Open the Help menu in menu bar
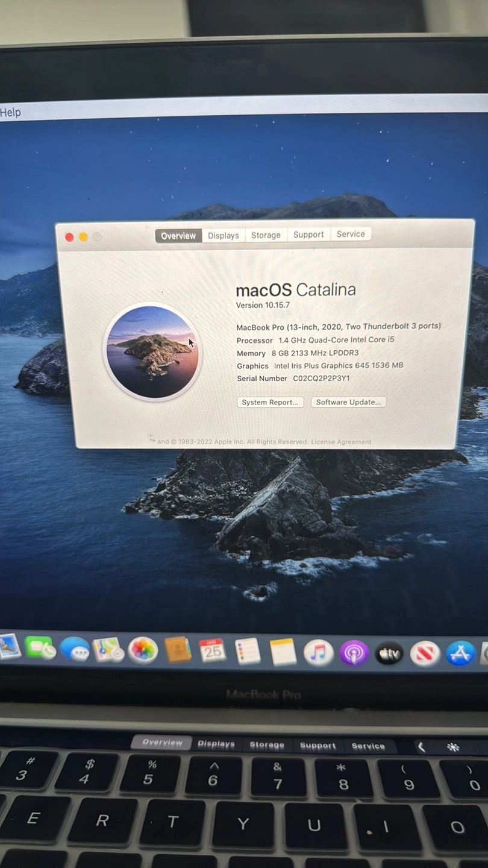Viewport: 488px width, 868px height. tap(10, 112)
